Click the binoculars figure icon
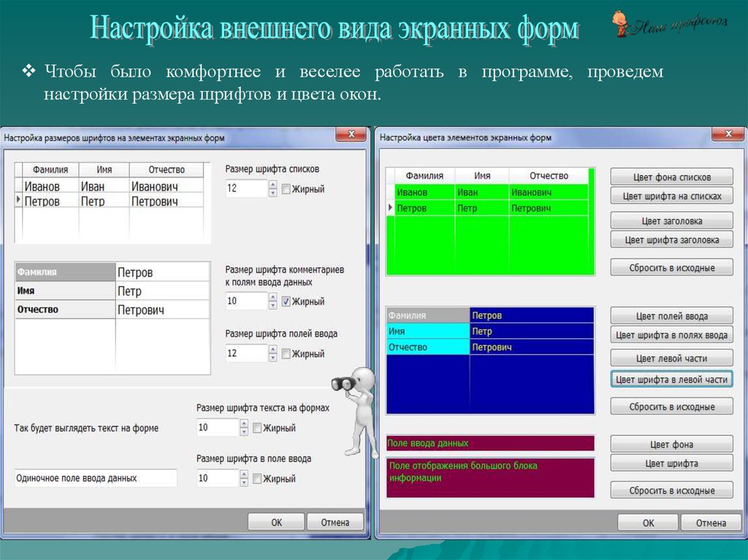The image size is (748, 560). pos(356,409)
